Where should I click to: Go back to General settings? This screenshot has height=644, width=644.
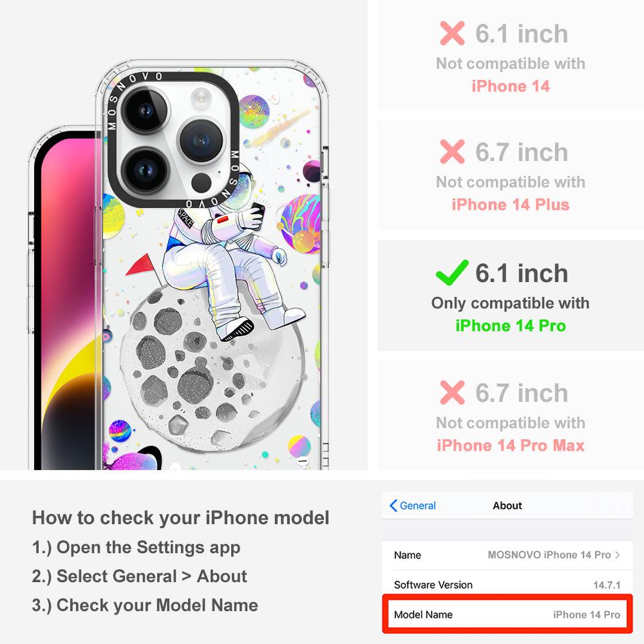tap(413, 506)
